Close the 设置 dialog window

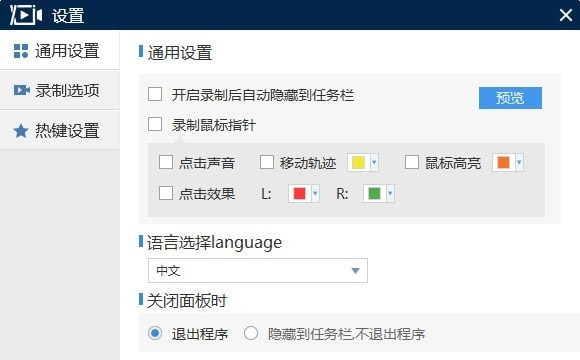(566, 16)
